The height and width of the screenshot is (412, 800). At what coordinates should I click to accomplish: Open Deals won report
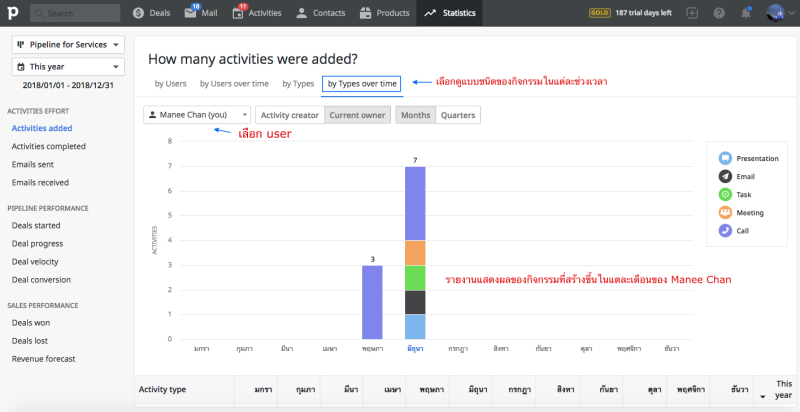[31, 323]
